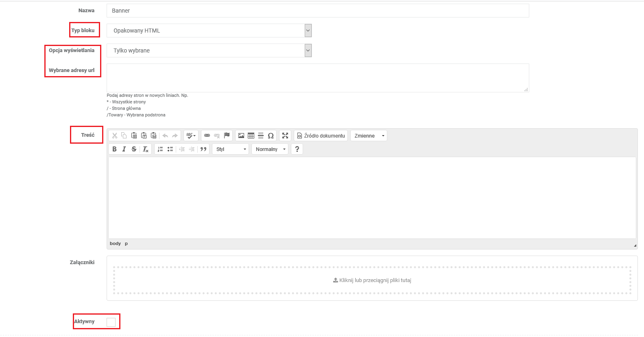The width and height of the screenshot is (644, 337).
Task: Click the upload area to attach files
Action: click(372, 280)
